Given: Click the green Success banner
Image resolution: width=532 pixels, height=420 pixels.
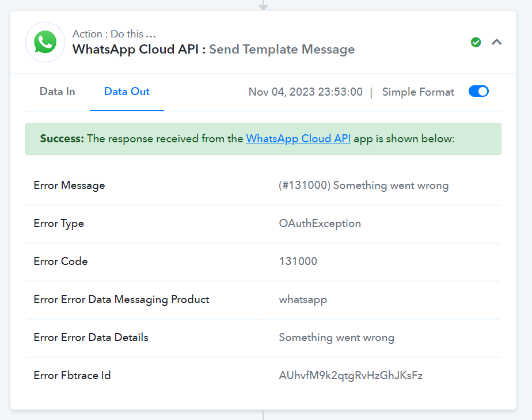Looking at the screenshot, I should (263, 139).
